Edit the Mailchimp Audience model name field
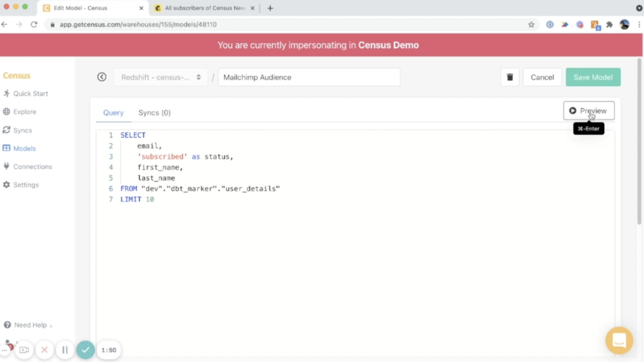The width and height of the screenshot is (644, 362). 309,77
